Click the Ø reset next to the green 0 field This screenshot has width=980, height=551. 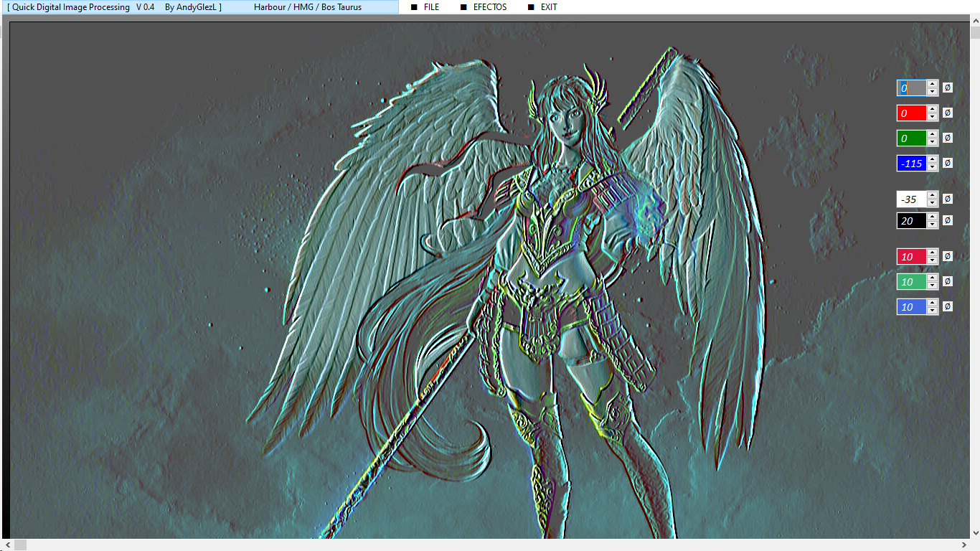coord(947,138)
